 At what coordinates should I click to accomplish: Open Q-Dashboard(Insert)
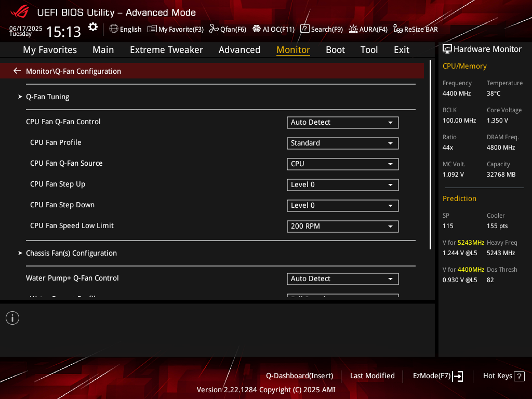click(300, 376)
